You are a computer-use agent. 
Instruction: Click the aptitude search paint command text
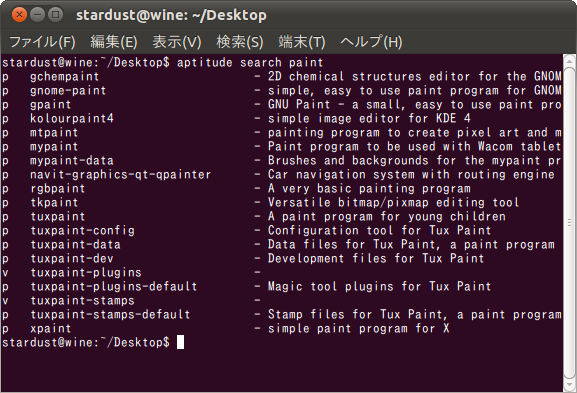click(x=250, y=63)
